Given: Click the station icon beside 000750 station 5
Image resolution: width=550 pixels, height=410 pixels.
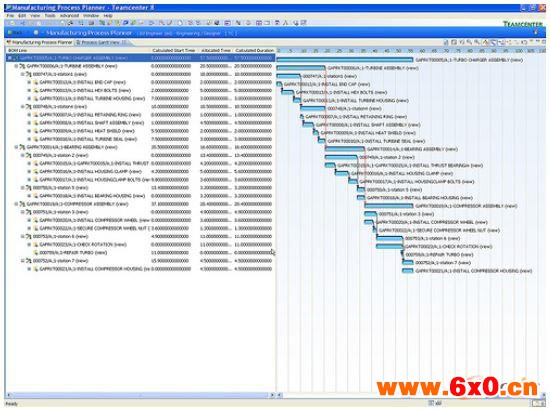Looking at the screenshot, I should click(x=29, y=188).
